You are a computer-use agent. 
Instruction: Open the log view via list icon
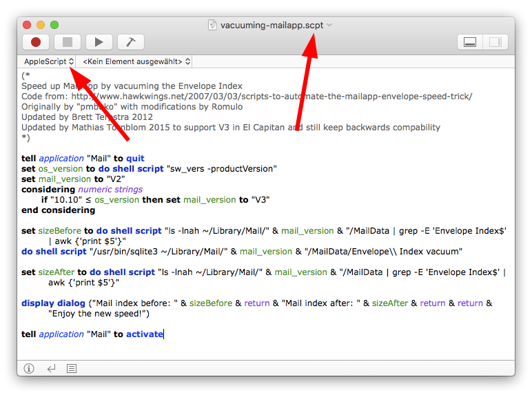point(72,369)
